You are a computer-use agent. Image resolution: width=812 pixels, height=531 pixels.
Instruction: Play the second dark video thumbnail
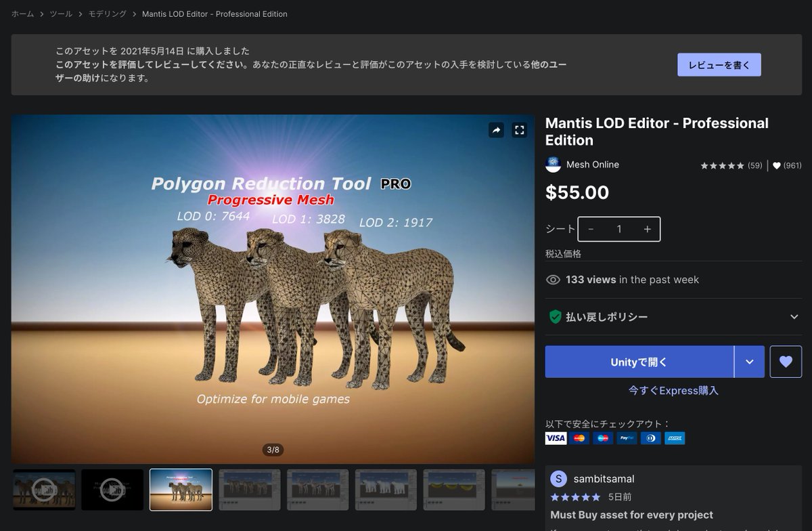(112, 490)
